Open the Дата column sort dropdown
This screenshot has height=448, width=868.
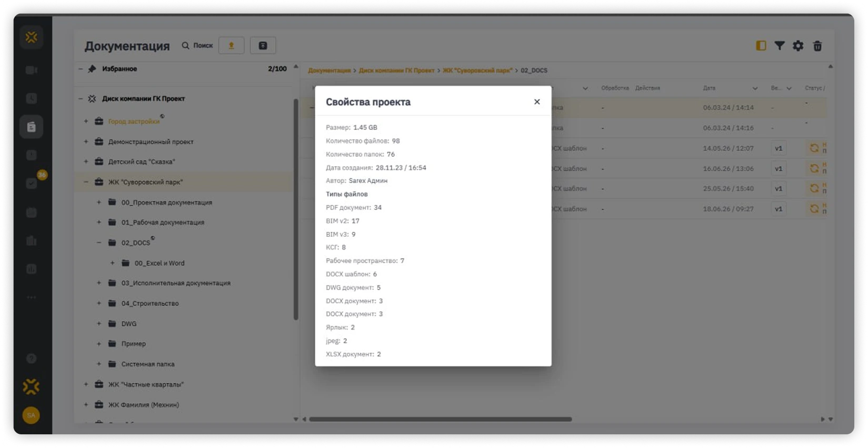pyautogui.click(x=755, y=88)
